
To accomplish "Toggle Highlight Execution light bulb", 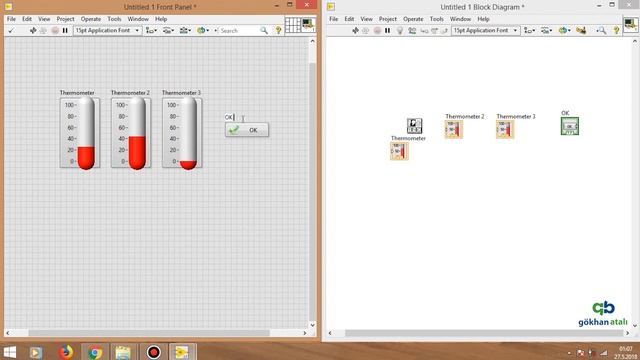I will (x=400, y=31).
